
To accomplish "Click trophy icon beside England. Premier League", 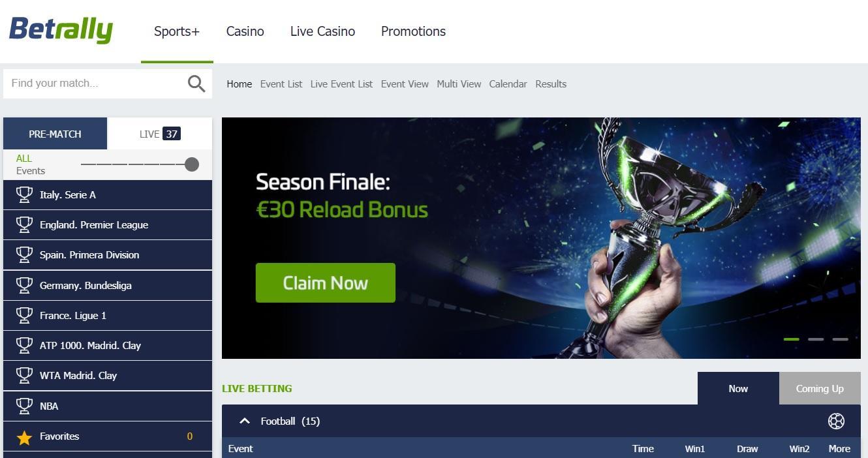I will point(24,224).
